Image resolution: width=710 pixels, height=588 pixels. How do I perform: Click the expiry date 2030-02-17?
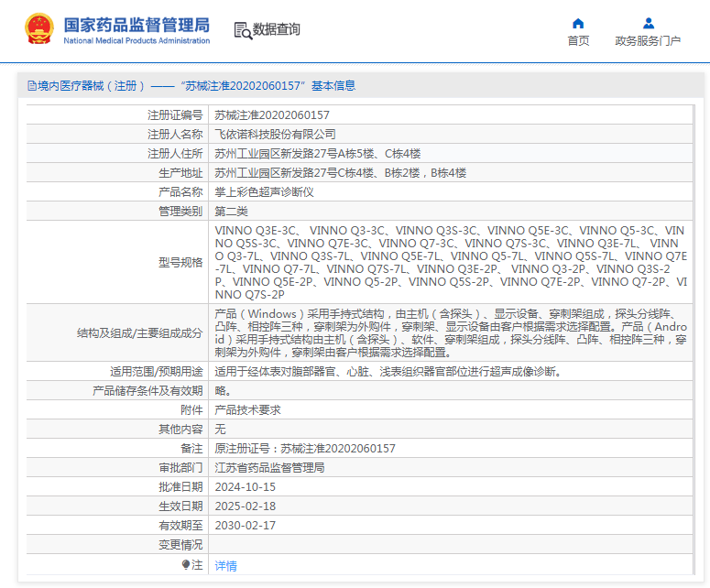coord(245,526)
